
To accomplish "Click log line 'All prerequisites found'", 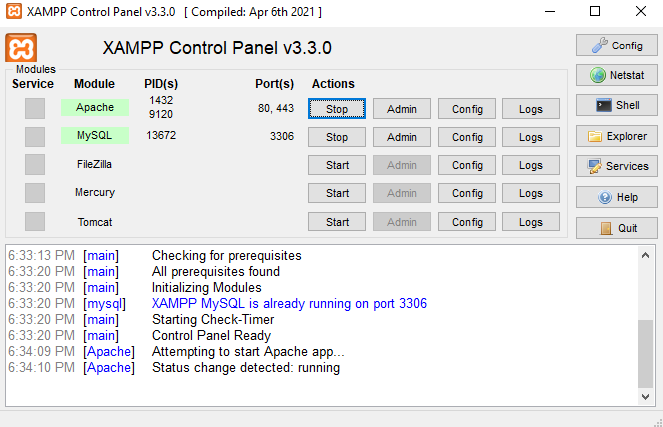I will pyautogui.click(x=216, y=271).
